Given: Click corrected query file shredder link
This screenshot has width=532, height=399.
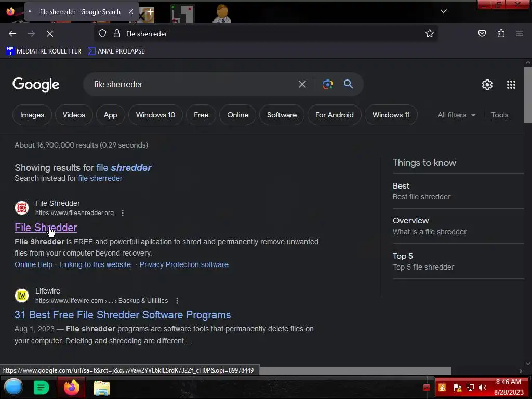Looking at the screenshot, I should [124, 168].
